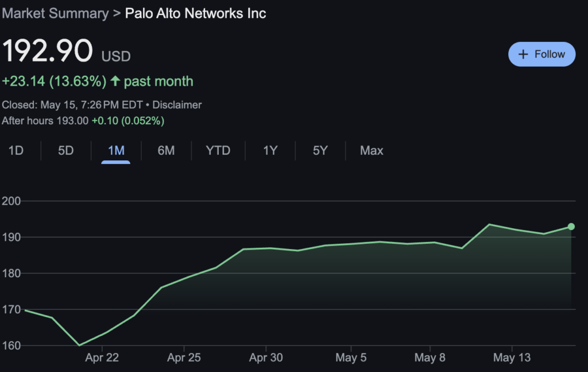
Task: Click the plus icon in Follow button
Action: coord(523,55)
